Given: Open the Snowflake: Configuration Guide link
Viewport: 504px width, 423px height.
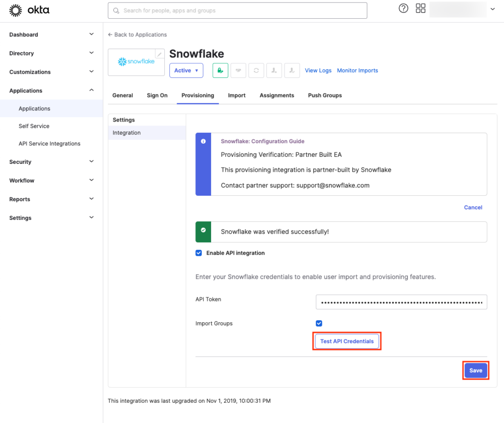Looking at the screenshot, I should pos(262,141).
